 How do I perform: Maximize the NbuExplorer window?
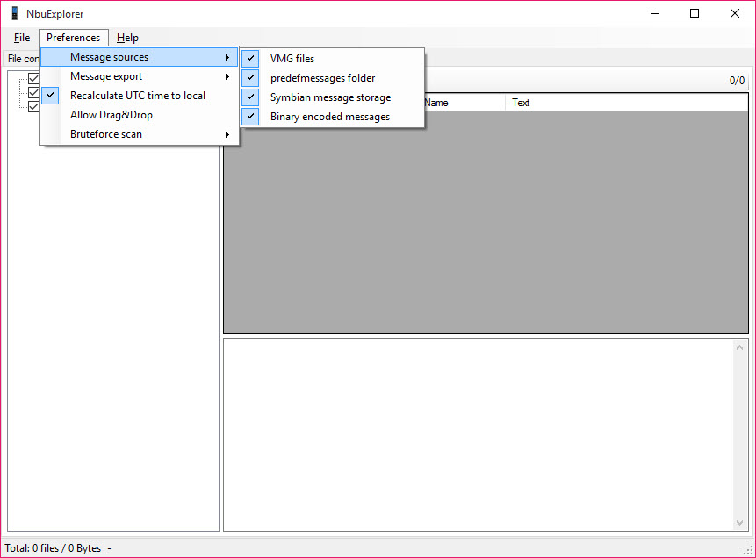pyautogui.click(x=695, y=13)
